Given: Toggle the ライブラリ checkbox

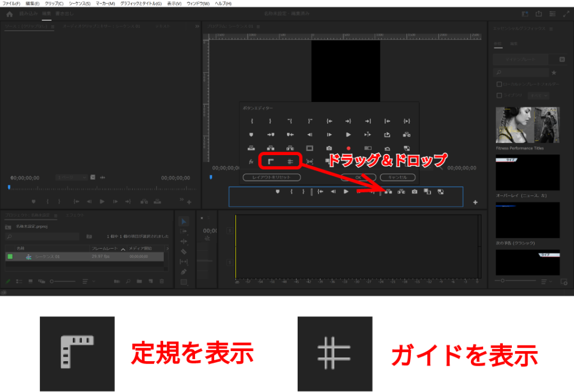Looking at the screenshot, I should tap(499, 96).
